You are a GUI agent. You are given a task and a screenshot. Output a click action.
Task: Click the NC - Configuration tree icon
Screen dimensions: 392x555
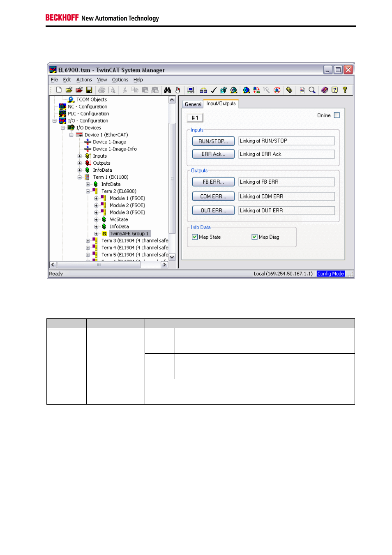point(62,106)
